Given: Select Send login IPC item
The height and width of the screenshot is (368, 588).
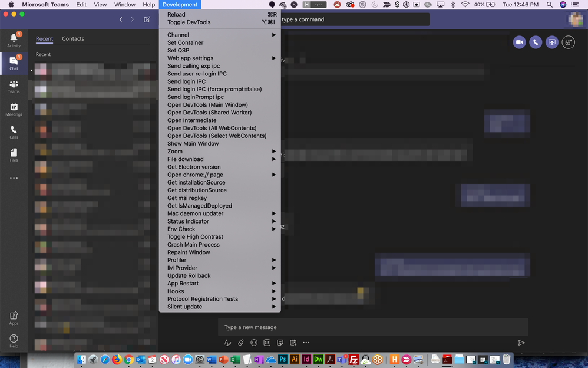Looking at the screenshot, I should 220,81.
